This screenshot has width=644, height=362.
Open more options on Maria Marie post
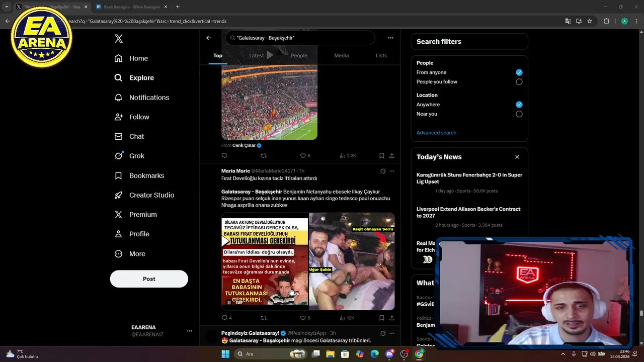392,171
